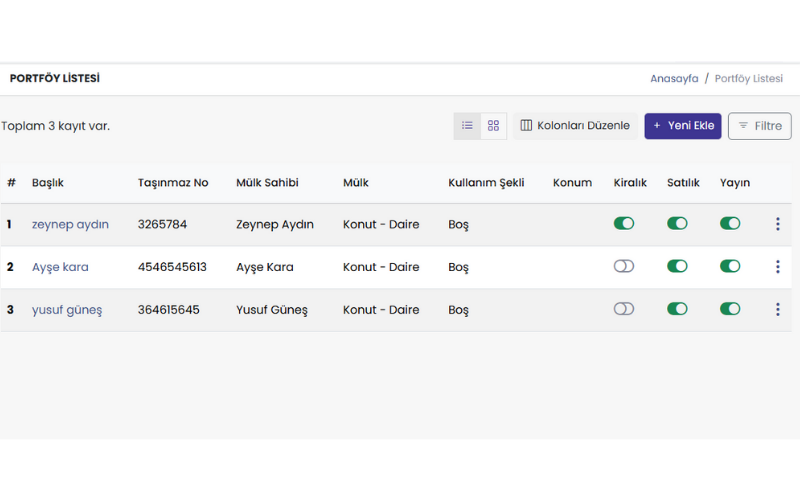Go to Anasayfa breadcrumb link
Screen dimensions: 800x500
pyautogui.click(x=674, y=78)
